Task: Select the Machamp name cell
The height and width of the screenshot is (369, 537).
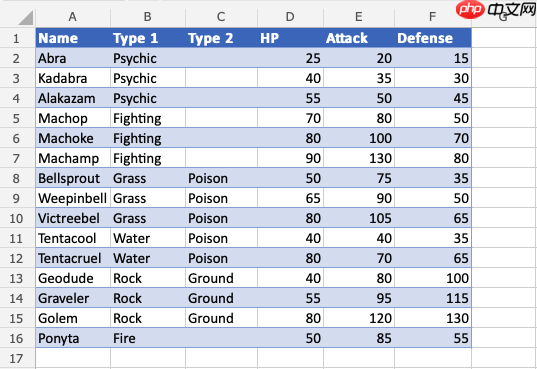Action: click(x=73, y=158)
